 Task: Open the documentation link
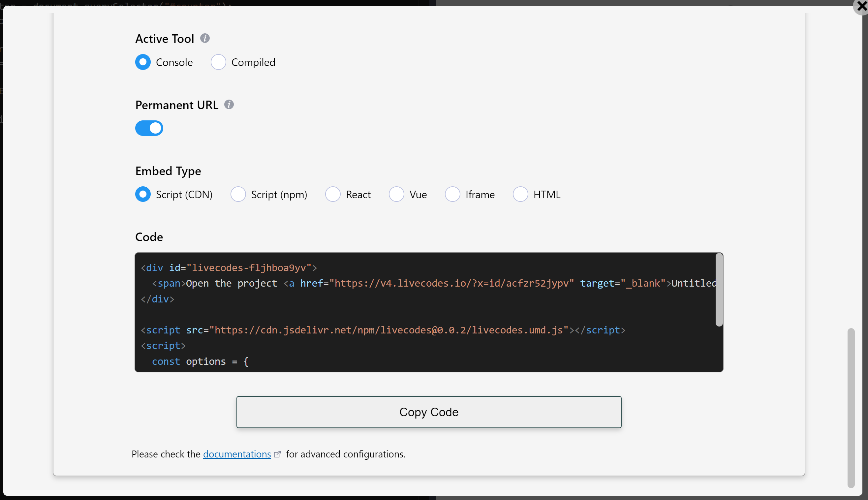point(236,453)
